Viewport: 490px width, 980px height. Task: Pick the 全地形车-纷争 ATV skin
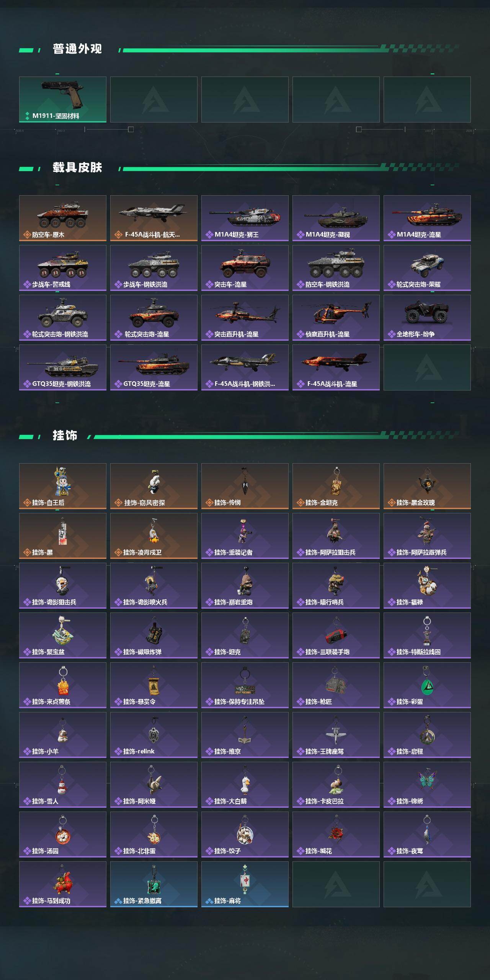point(427,318)
